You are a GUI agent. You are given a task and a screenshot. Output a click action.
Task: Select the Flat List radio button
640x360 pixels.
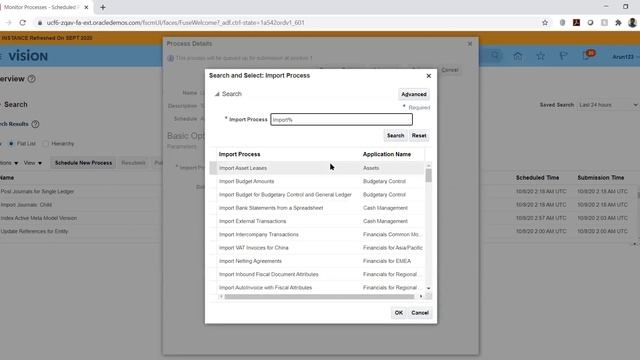point(11,144)
